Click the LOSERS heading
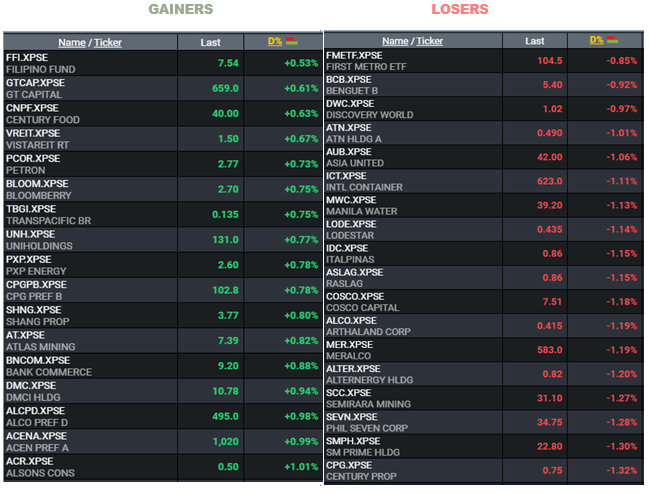 [460, 9]
